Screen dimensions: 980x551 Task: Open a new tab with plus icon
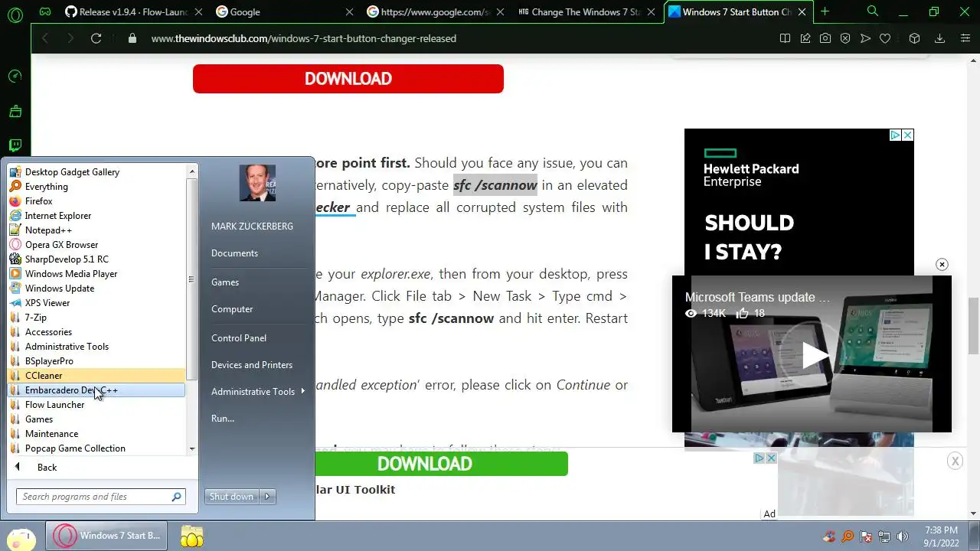coord(825,11)
